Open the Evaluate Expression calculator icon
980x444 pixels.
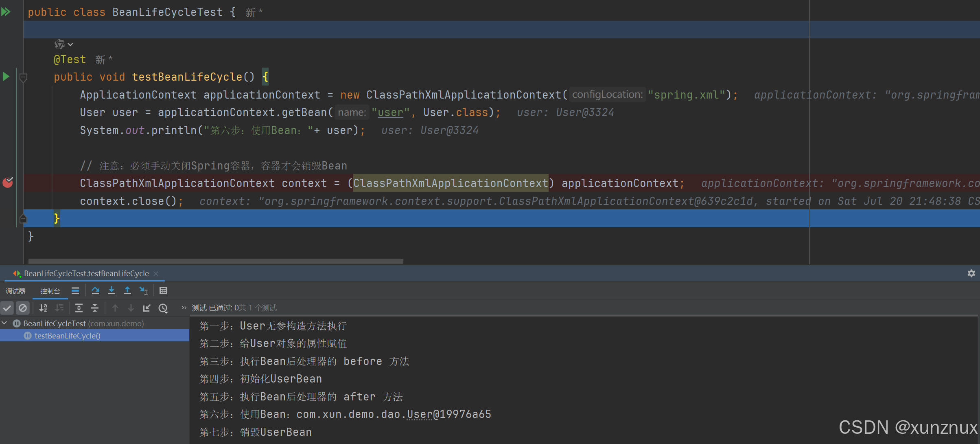163,291
